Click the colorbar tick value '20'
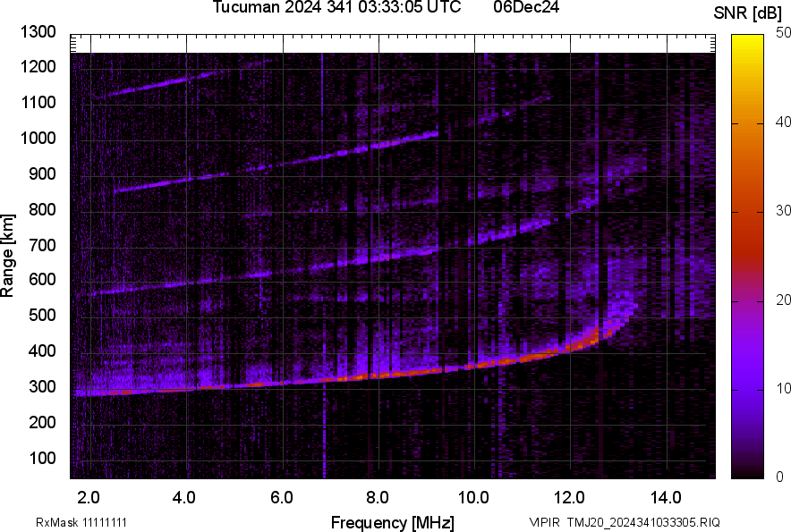 tap(783, 300)
